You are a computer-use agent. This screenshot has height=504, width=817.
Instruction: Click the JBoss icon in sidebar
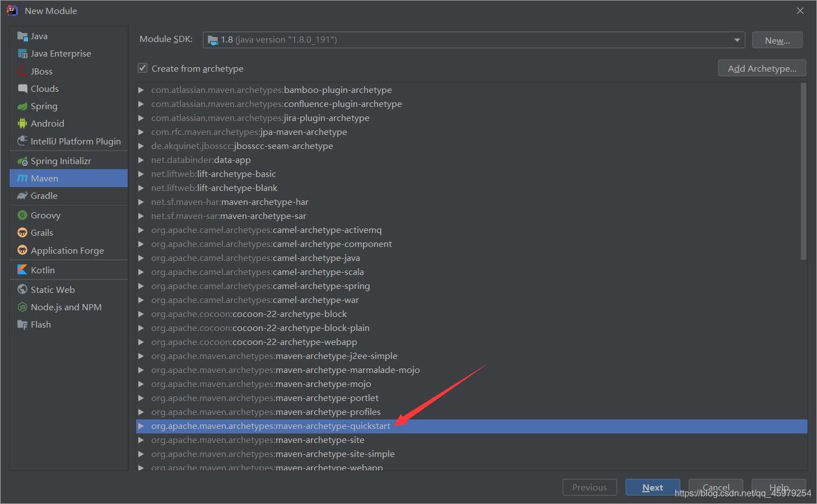click(22, 71)
